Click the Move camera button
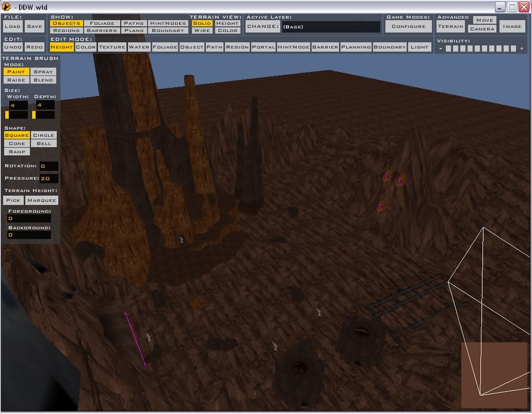Screen dimensions: 532x414 tap(485, 20)
